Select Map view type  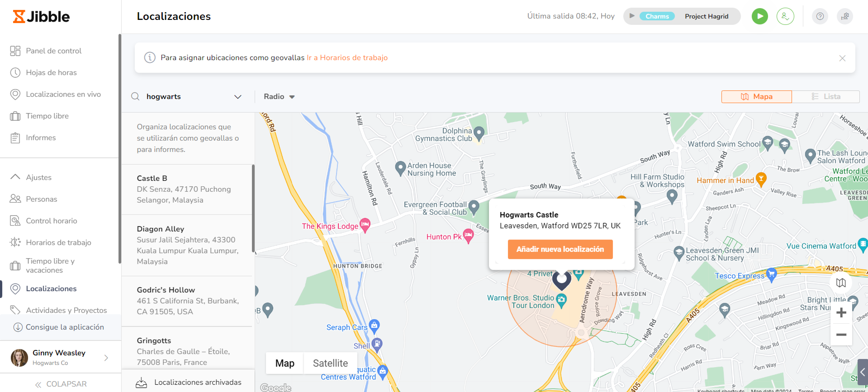coord(284,363)
